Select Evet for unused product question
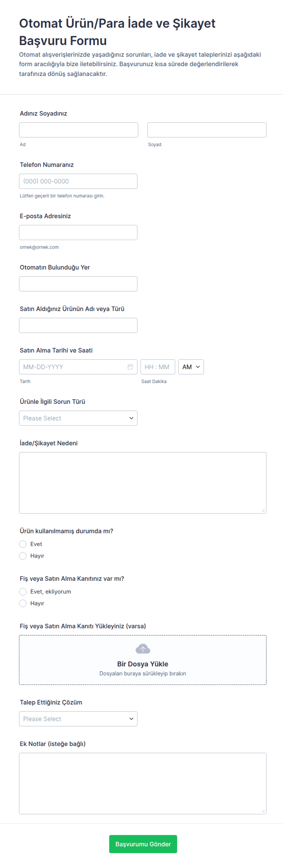Image resolution: width=283 pixels, height=868 pixels. (x=23, y=544)
